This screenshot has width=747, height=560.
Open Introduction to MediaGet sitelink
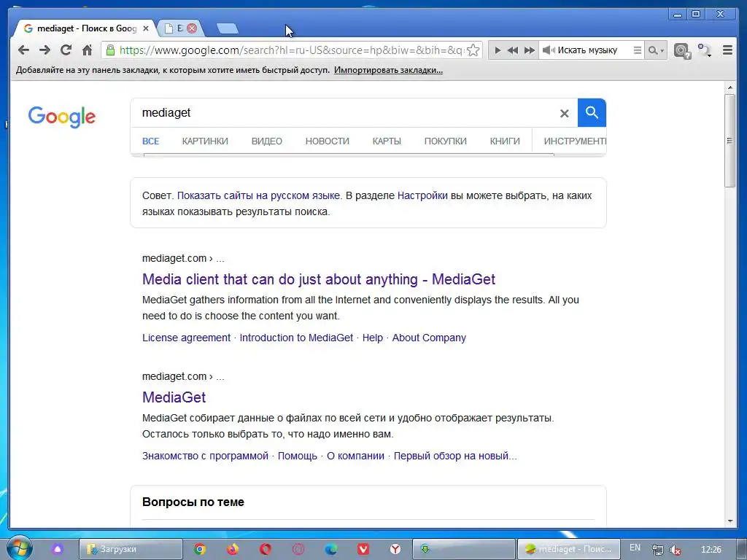[296, 338]
